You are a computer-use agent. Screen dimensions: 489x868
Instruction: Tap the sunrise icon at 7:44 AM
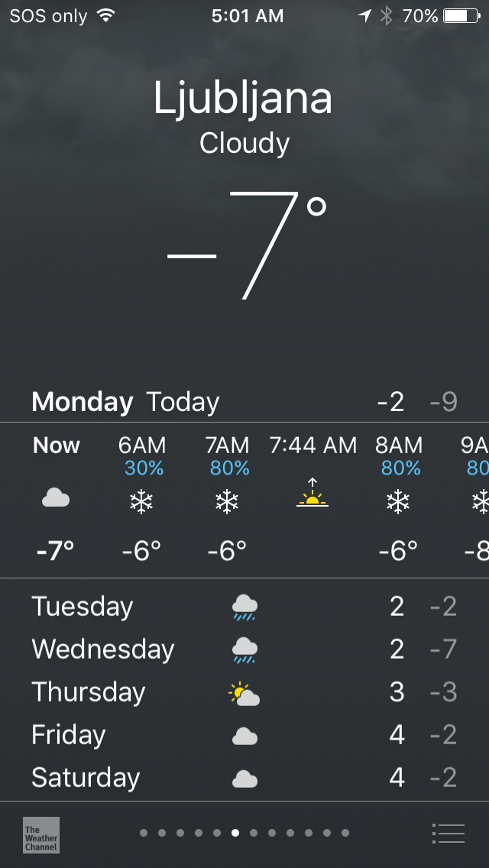[313, 494]
